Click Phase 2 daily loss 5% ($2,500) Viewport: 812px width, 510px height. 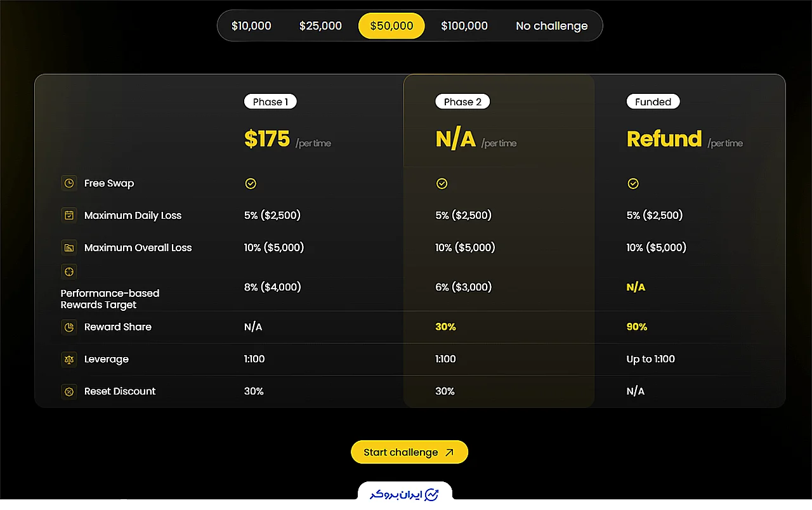pyautogui.click(x=464, y=215)
